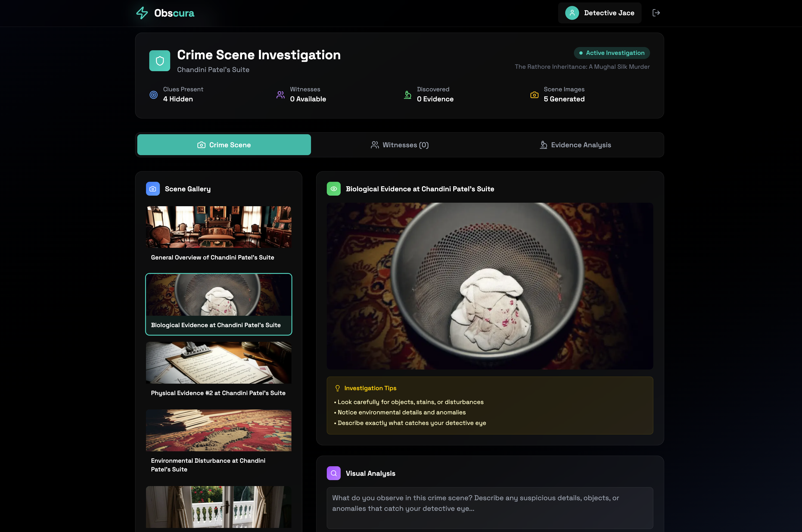Click the Detective Jace avatar icon
Image resolution: width=802 pixels, height=532 pixels.
pyautogui.click(x=572, y=13)
